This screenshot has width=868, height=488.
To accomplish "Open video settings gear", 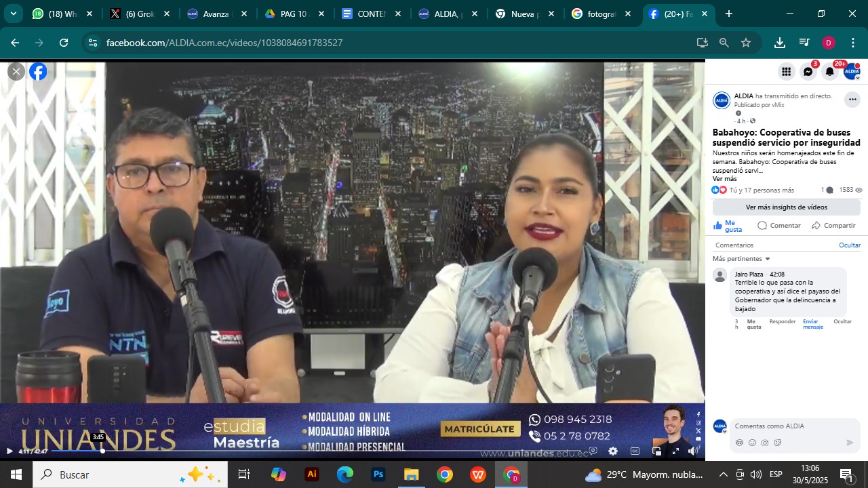I will [x=613, y=451].
